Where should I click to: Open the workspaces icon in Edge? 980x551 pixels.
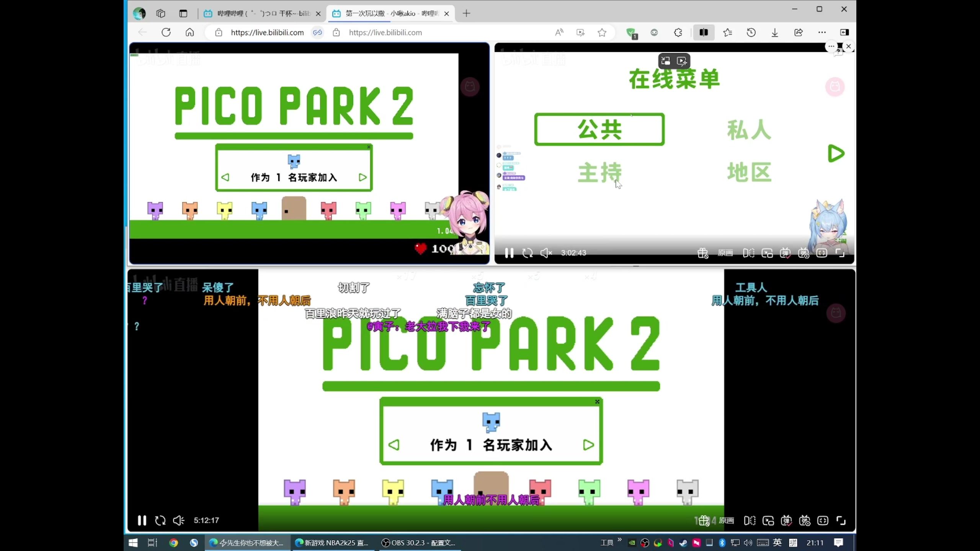coord(161,13)
